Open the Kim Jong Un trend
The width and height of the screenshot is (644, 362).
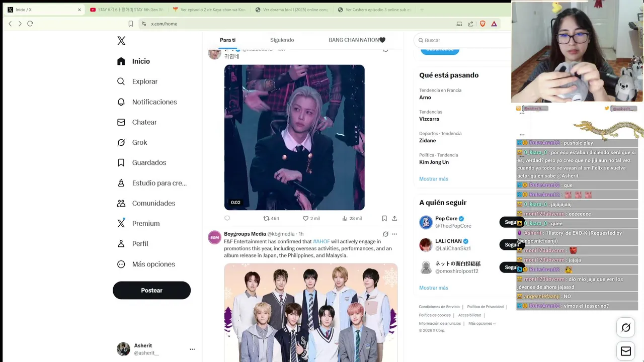pos(434,162)
